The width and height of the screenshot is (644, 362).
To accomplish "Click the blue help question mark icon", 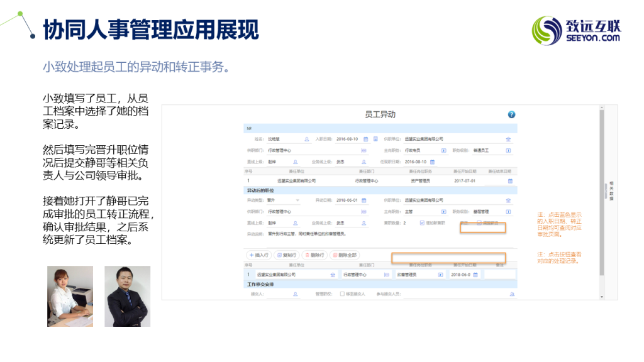I will tap(511, 114).
